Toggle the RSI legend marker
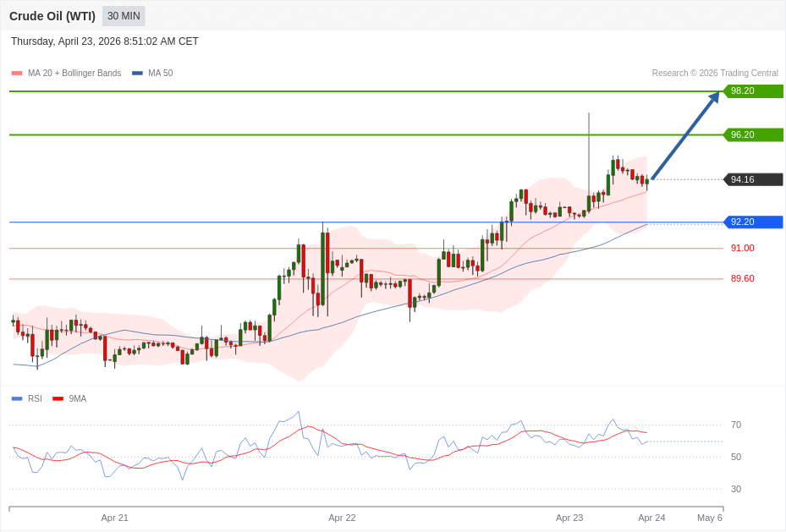 (17, 398)
